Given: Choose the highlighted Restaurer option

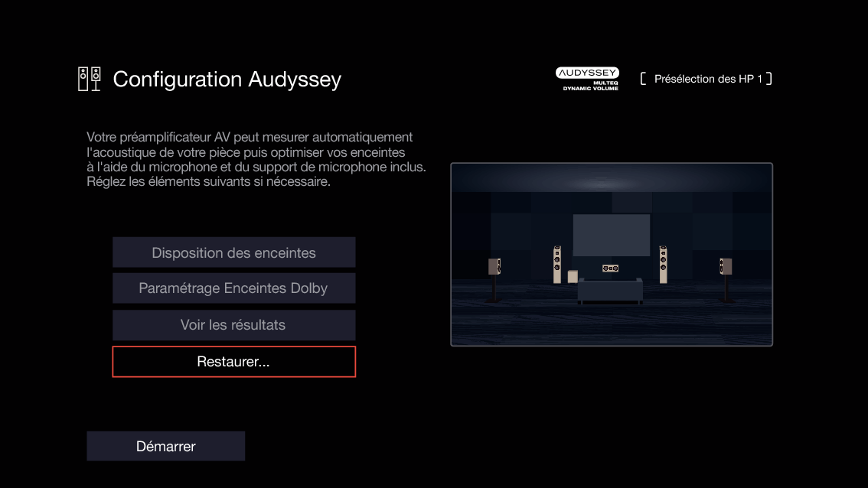Looking at the screenshot, I should 233,361.
